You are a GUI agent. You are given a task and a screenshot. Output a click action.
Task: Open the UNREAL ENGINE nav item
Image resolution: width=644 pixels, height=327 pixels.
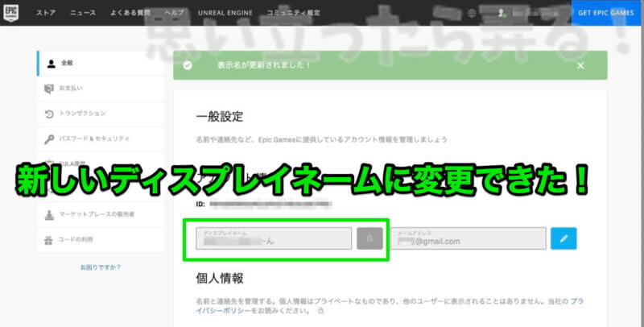225,13
